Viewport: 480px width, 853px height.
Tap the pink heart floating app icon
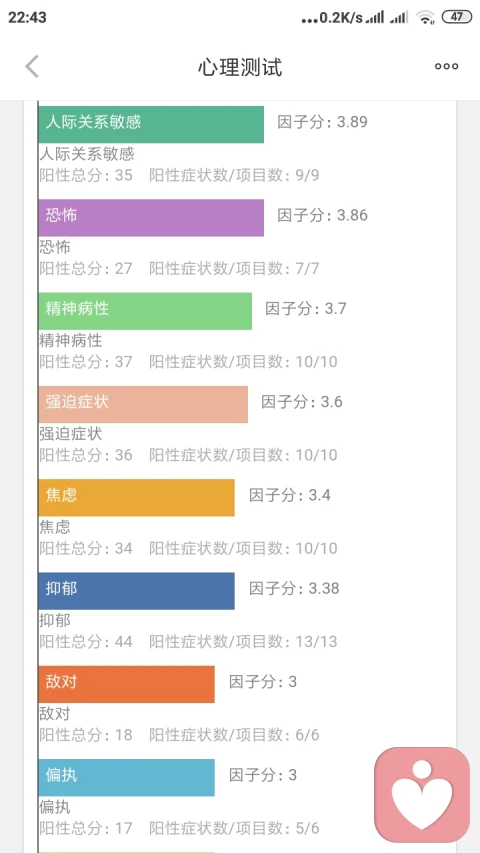[422, 794]
